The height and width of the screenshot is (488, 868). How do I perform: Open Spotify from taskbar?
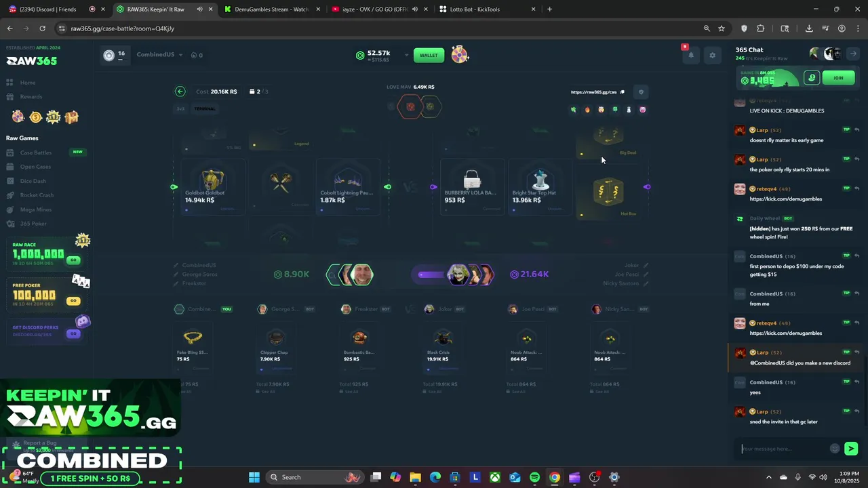click(535, 477)
